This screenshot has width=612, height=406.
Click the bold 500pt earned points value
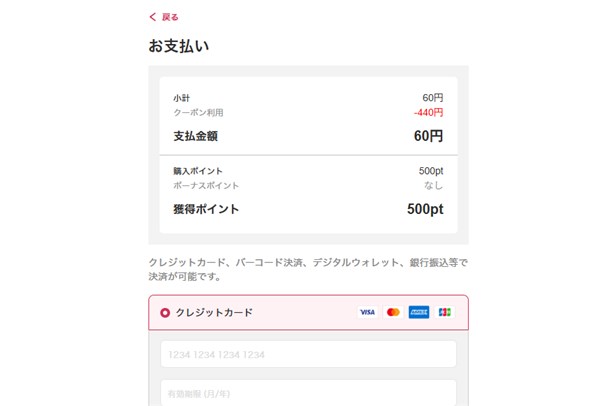(425, 210)
